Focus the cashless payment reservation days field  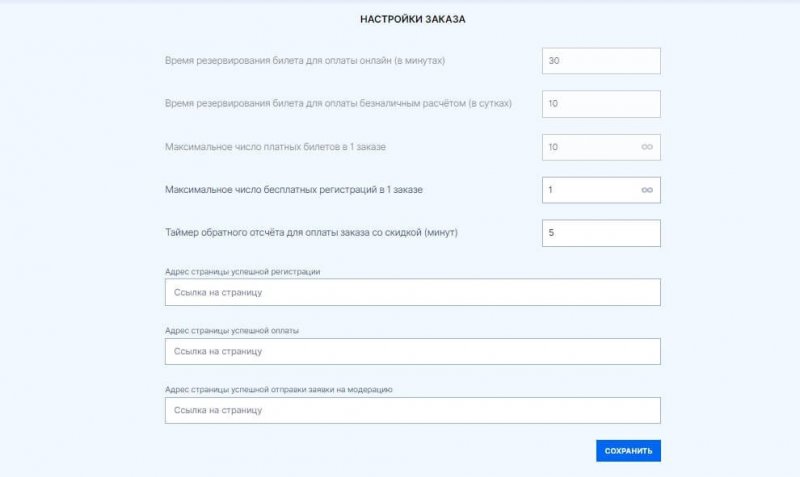600,104
